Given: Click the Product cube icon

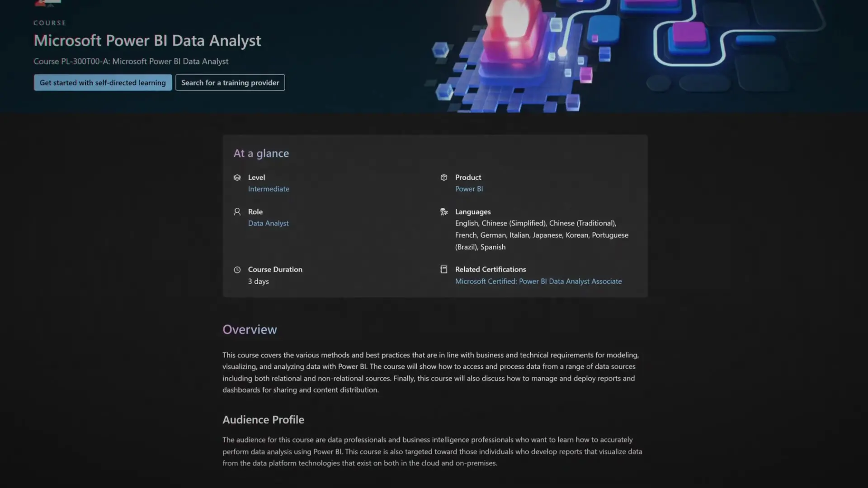Looking at the screenshot, I should pyautogui.click(x=444, y=178).
